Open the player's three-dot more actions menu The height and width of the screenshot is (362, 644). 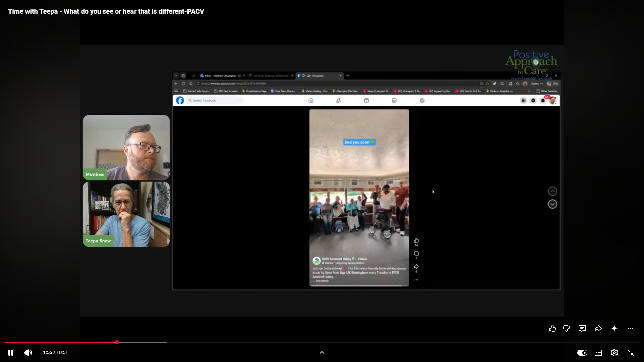[x=631, y=328]
